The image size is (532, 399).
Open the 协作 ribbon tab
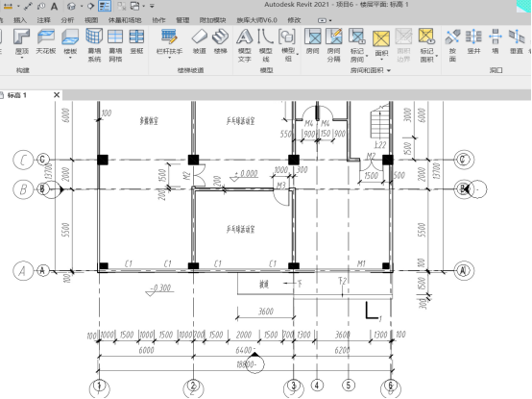158,20
